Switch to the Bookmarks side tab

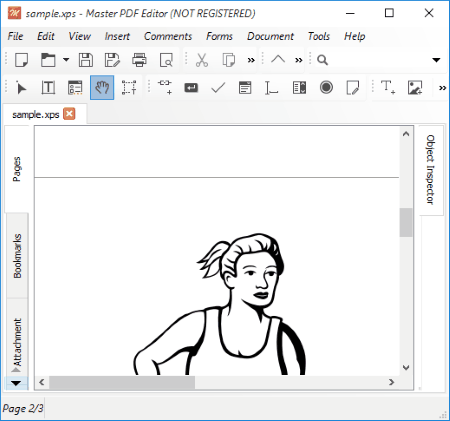point(17,256)
